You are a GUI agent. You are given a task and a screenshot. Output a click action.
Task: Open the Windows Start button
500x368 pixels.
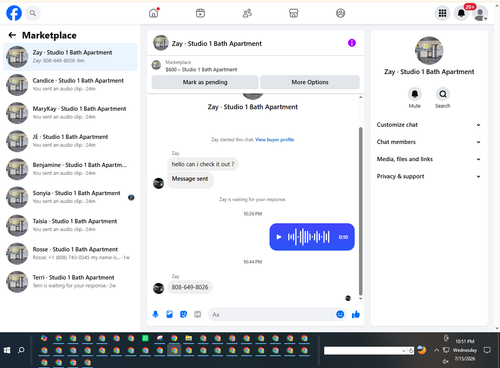(x=7, y=350)
